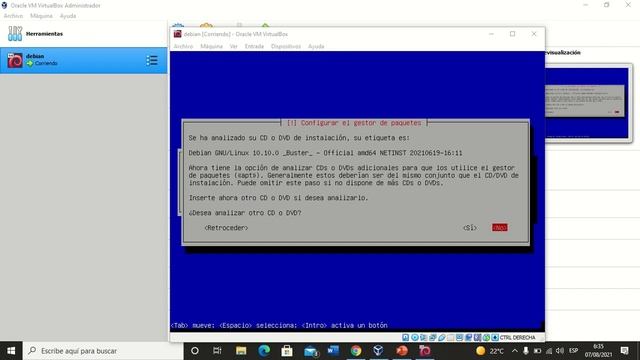Open the volume control in system tray

(560, 351)
